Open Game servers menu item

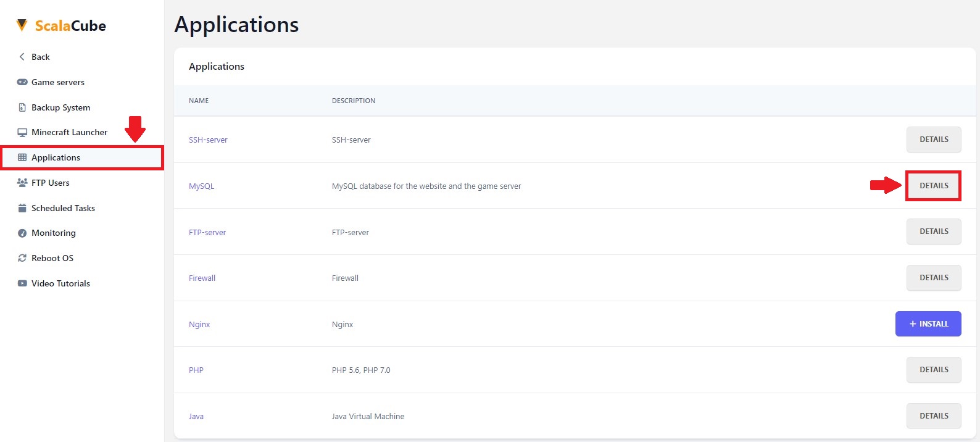58,82
